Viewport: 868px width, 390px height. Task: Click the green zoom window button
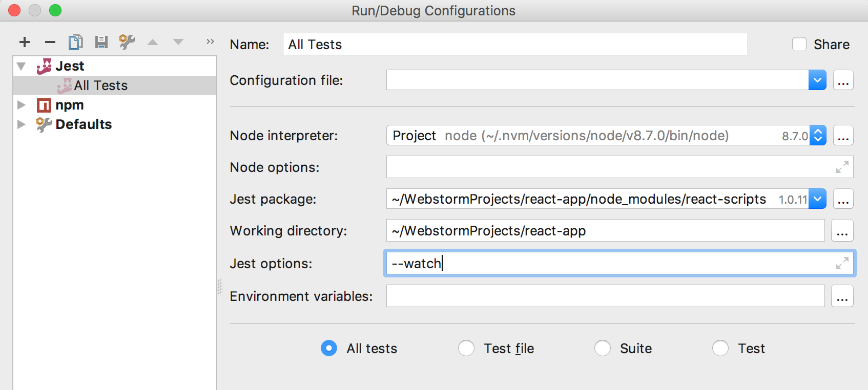55,10
